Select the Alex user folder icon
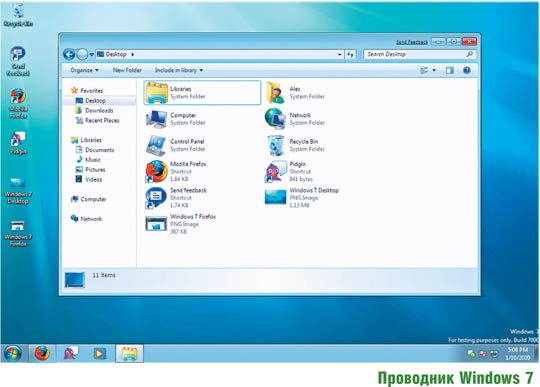 coord(276,93)
